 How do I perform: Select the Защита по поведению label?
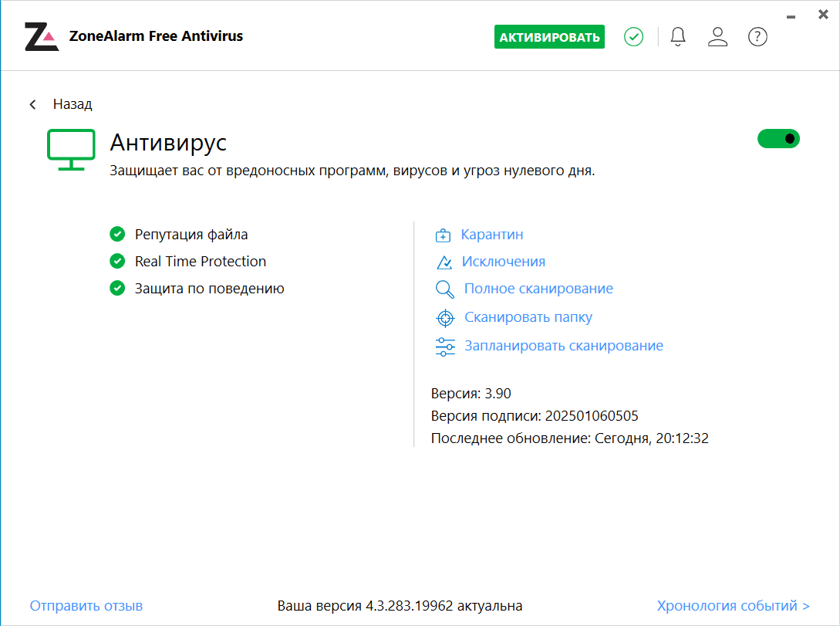click(210, 289)
